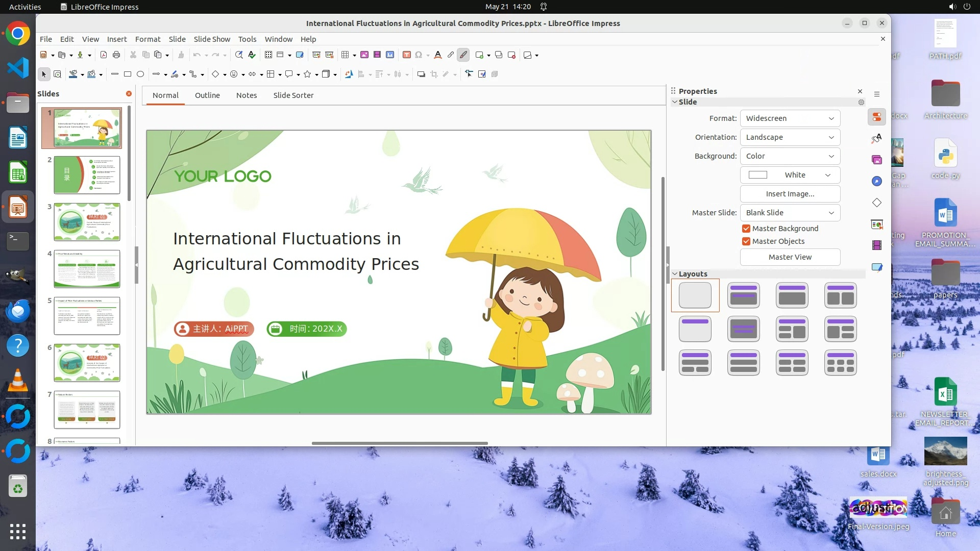Open the Slide Show menu
Screen dimensions: 980x551
point(212,39)
